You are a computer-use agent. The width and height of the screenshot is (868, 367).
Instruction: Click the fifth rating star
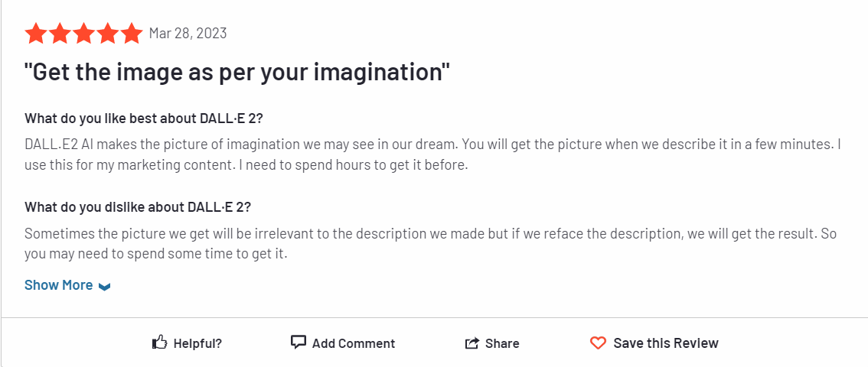pos(131,34)
